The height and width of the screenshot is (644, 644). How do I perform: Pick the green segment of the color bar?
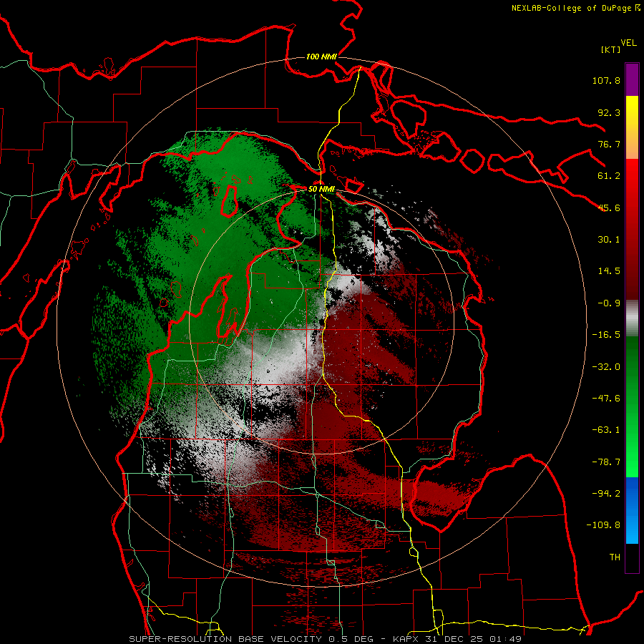tap(632, 406)
